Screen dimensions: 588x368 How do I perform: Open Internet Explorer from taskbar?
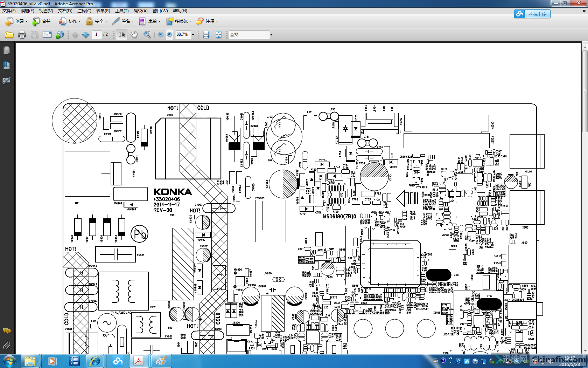pos(95,361)
